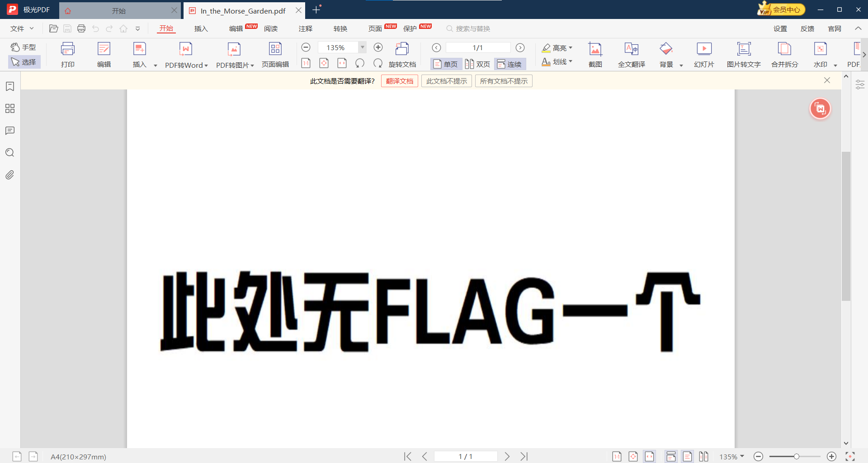The height and width of the screenshot is (463, 868).
Task: Open the attachments paperclip panel
Action: 10,175
